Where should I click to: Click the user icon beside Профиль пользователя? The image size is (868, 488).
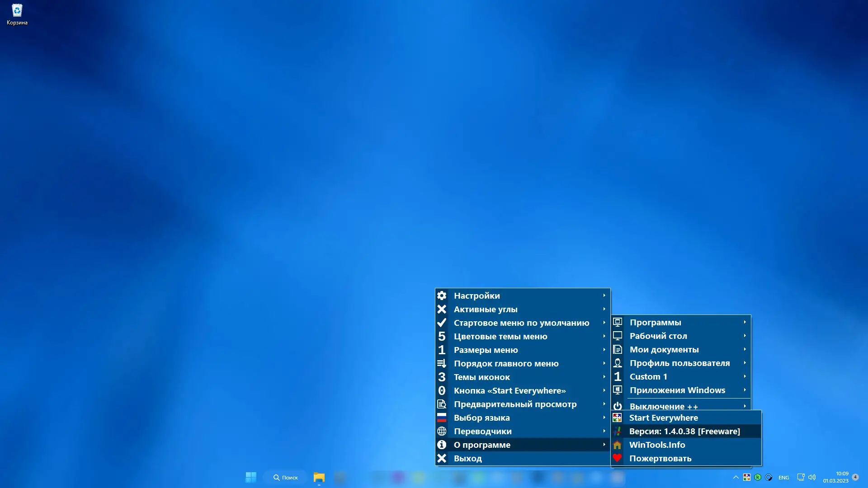(618, 363)
